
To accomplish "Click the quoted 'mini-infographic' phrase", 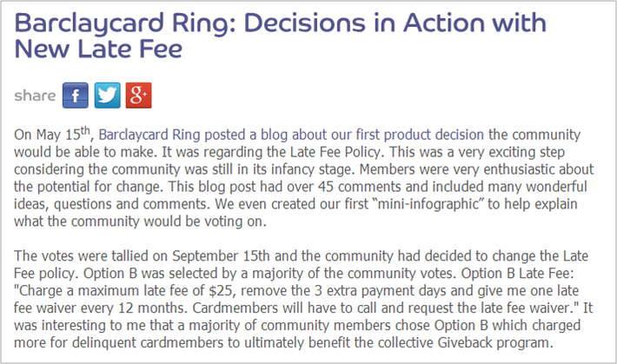I will [428, 204].
